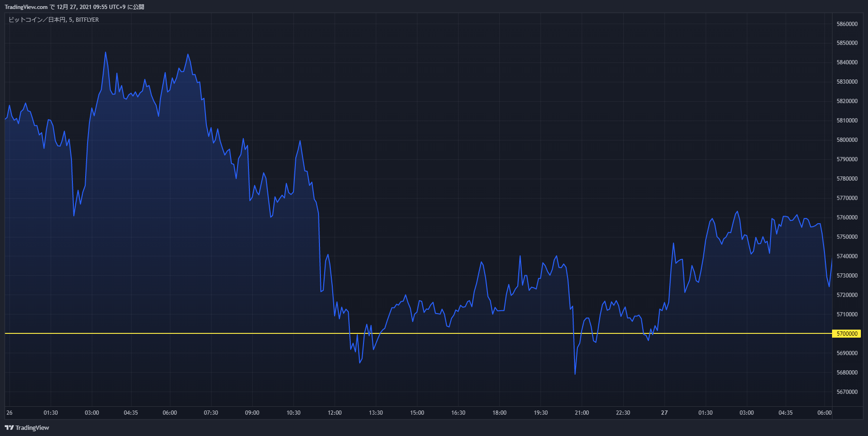Click the 26 date label on time axis

click(9, 413)
